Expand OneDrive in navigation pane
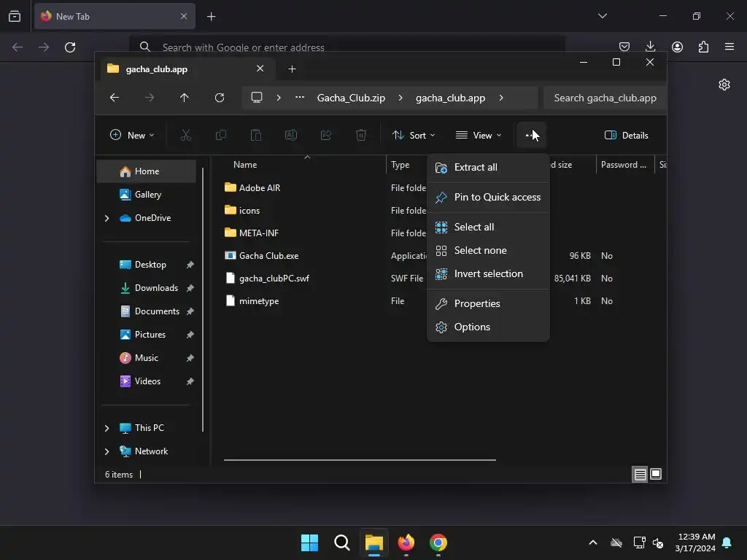Image resolution: width=747 pixels, height=560 pixels. (107, 218)
